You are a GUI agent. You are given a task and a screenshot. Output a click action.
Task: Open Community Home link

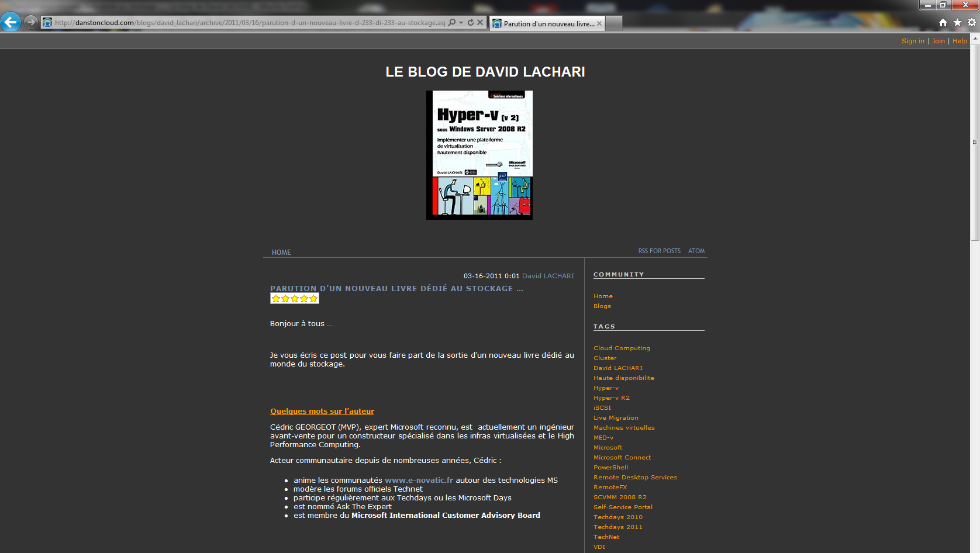tap(603, 296)
